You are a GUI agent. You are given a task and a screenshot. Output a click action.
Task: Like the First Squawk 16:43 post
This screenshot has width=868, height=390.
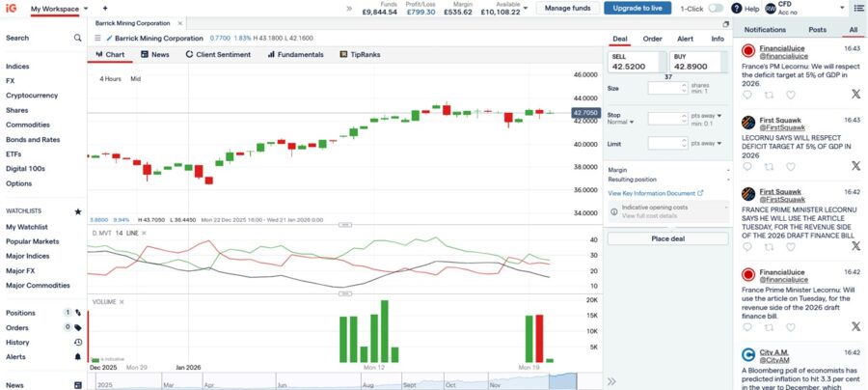791,166
